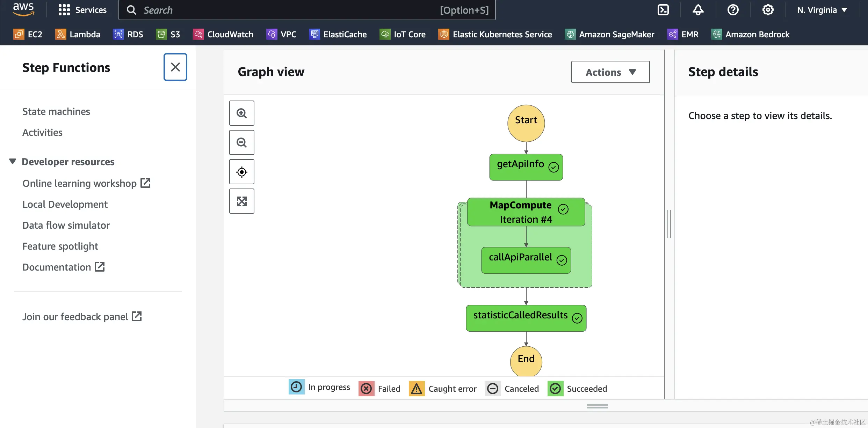Click the horizontal panel resize handle

[598, 406]
